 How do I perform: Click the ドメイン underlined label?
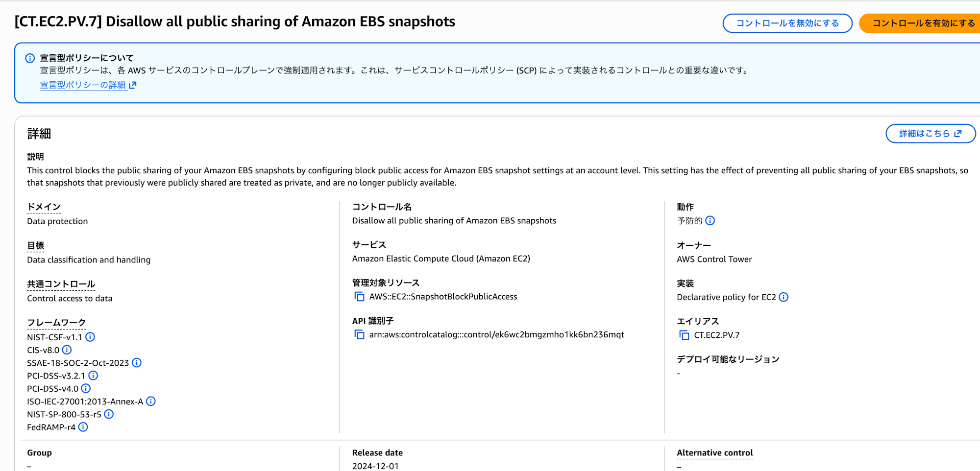(44, 207)
